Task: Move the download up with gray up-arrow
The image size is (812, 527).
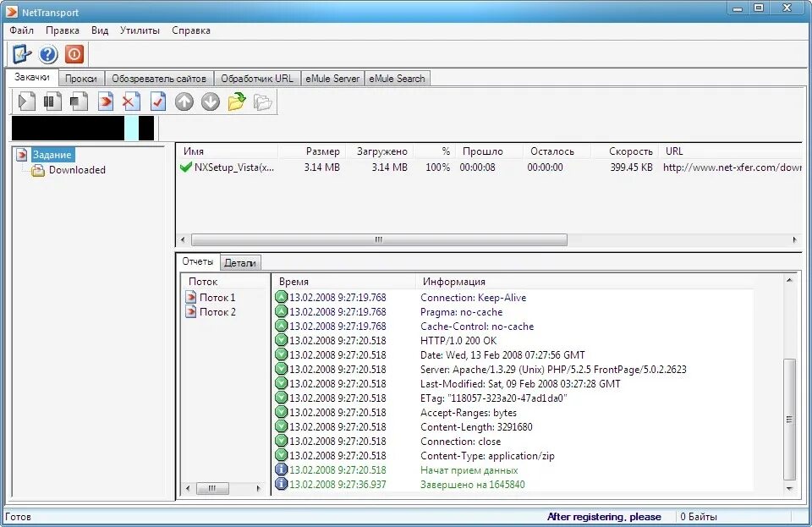Action: point(184,102)
